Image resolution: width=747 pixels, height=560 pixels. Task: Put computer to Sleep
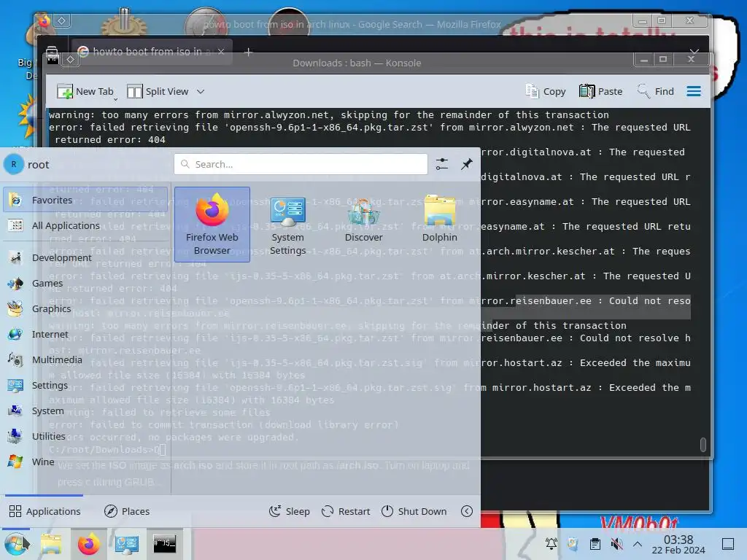pos(289,511)
